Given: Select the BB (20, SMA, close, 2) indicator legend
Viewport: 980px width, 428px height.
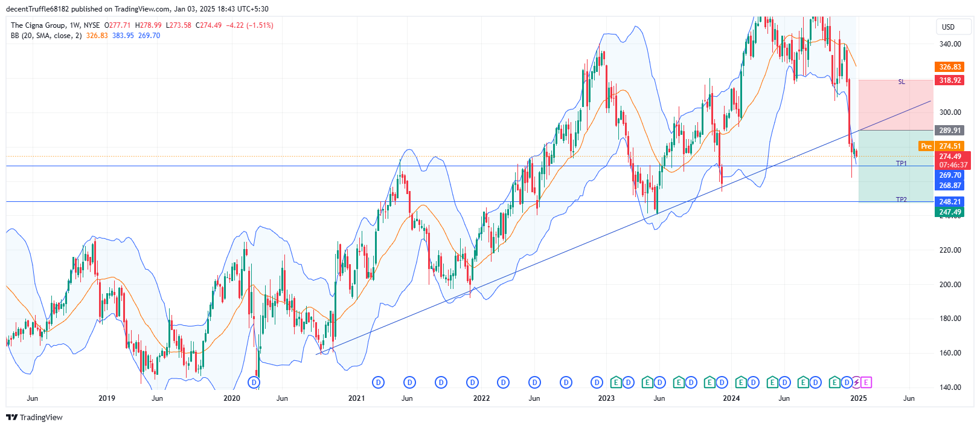Looking at the screenshot, I should (46, 36).
